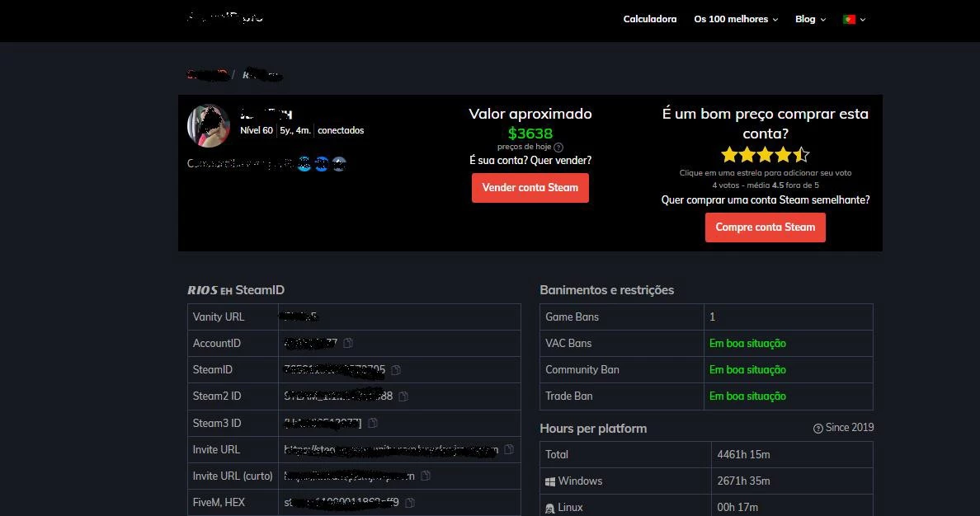Copy the Invite URL

(509, 449)
